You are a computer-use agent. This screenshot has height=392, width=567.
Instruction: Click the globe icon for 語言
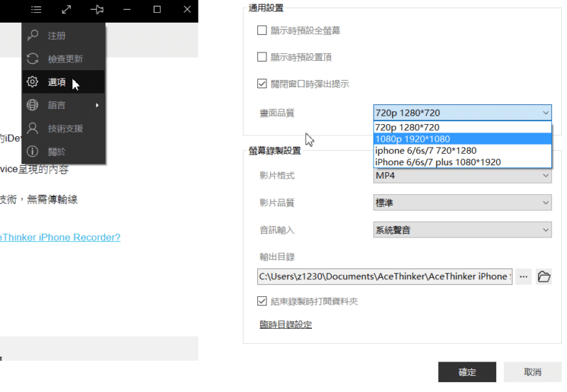tap(33, 105)
